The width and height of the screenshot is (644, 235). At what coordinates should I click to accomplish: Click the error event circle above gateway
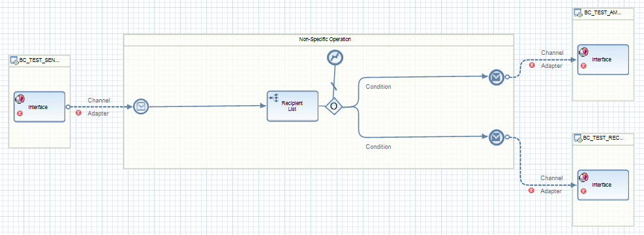(335, 58)
